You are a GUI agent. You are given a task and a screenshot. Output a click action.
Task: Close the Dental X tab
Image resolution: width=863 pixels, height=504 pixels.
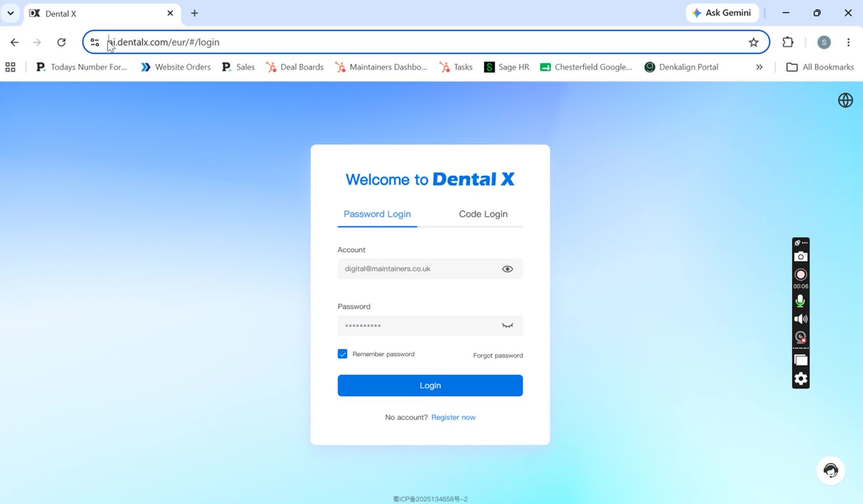pyautogui.click(x=170, y=13)
